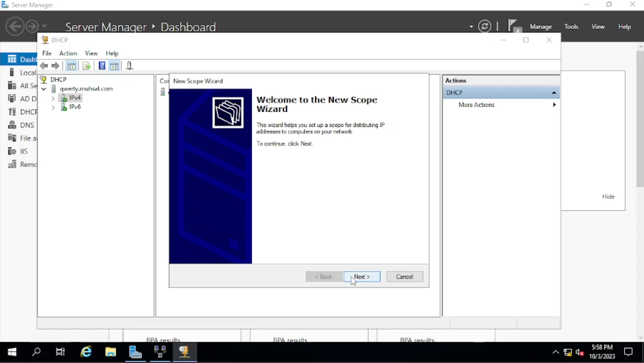
Task: Open the notifications flag icon
Action: point(513,26)
